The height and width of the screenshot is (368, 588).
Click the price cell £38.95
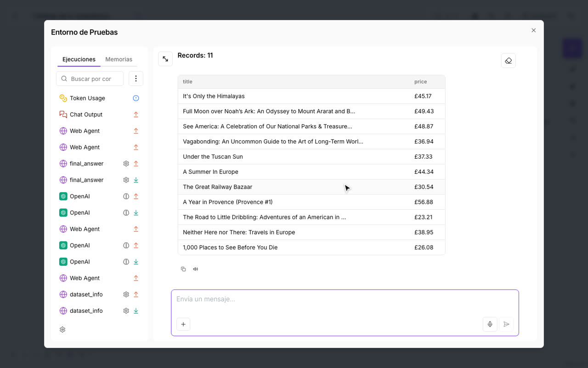[x=424, y=232]
